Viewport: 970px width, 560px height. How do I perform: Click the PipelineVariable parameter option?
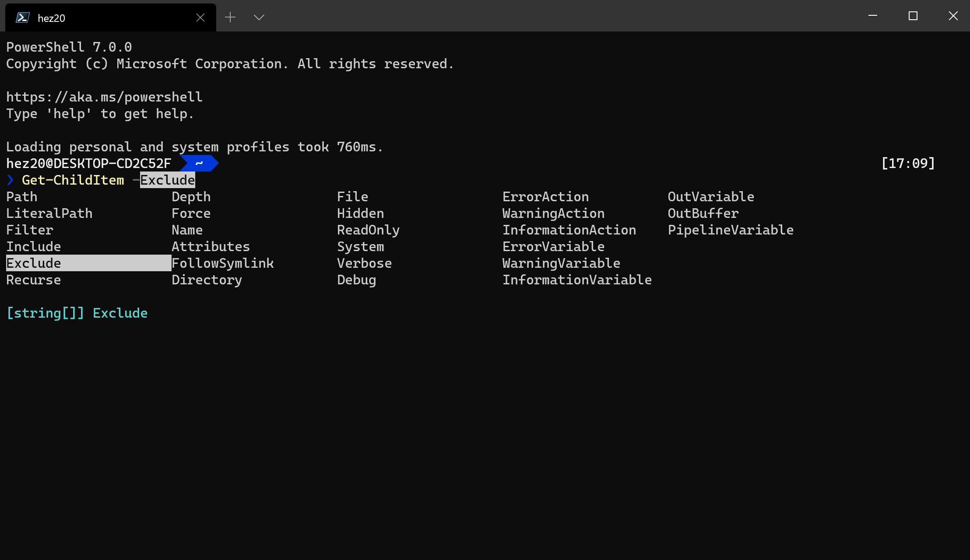click(x=731, y=230)
